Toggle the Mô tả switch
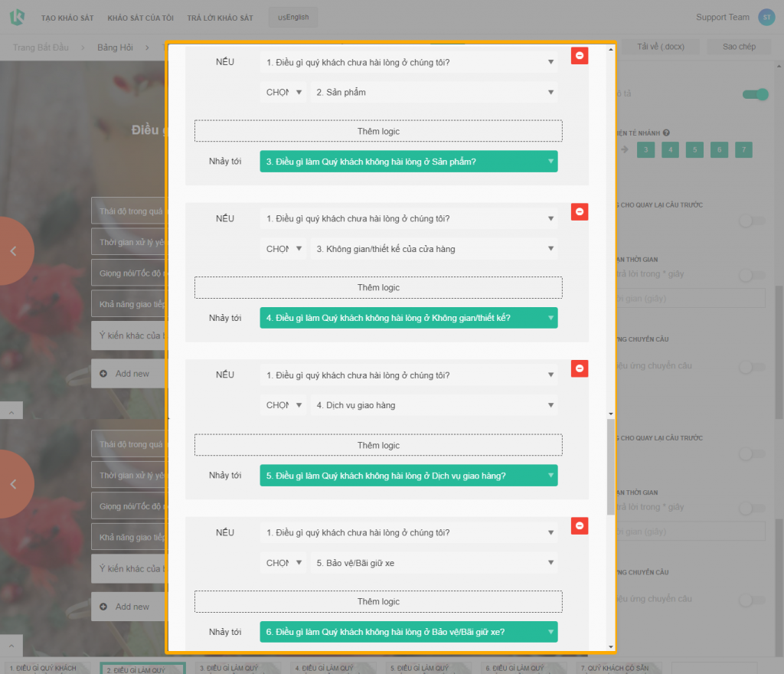This screenshot has width=784, height=674. coord(755,94)
